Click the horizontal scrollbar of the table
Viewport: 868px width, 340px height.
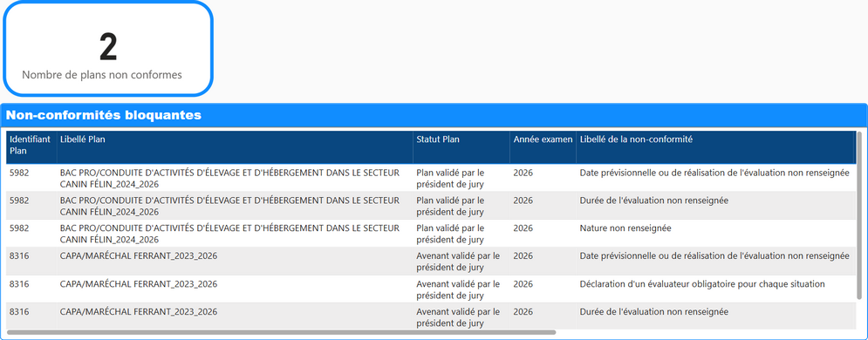[x=281, y=332]
